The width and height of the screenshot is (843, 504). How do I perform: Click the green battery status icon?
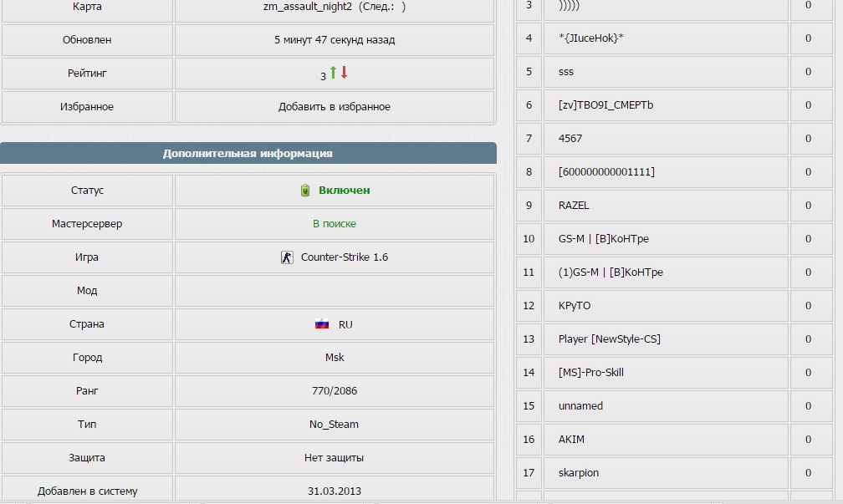(x=304, y=191)
